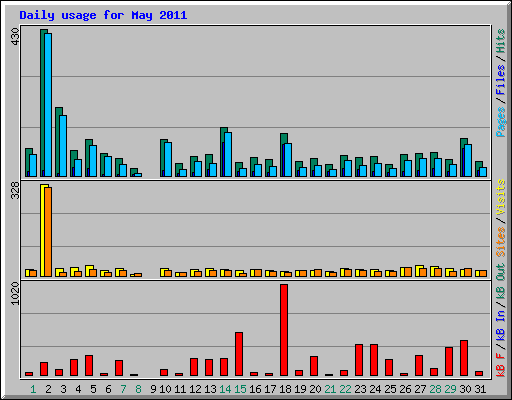The width and height of the screenshot is (512, 400).
Task: Click green day number 14 on the x-axis
Action: tap(225, 389)
